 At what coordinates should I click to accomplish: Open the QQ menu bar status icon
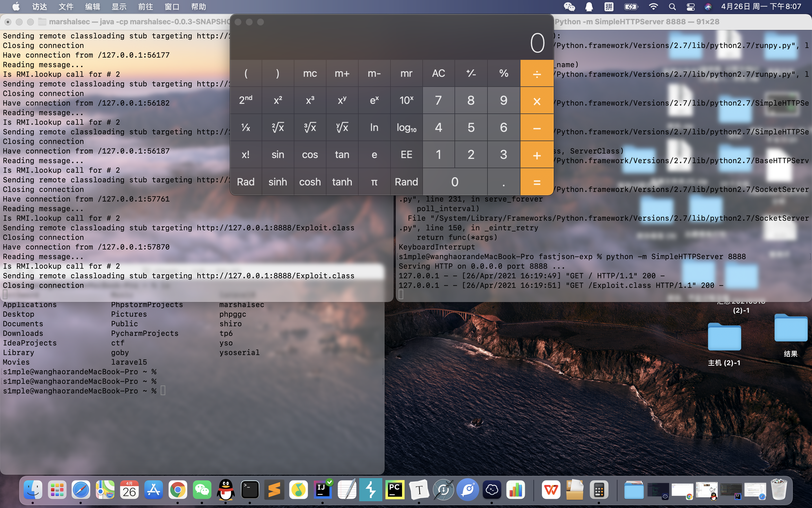point(589,7)
